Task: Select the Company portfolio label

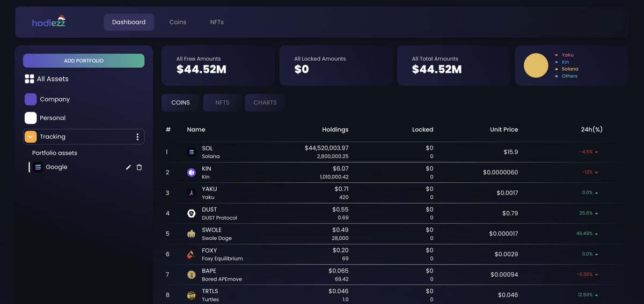Action: 55,99
